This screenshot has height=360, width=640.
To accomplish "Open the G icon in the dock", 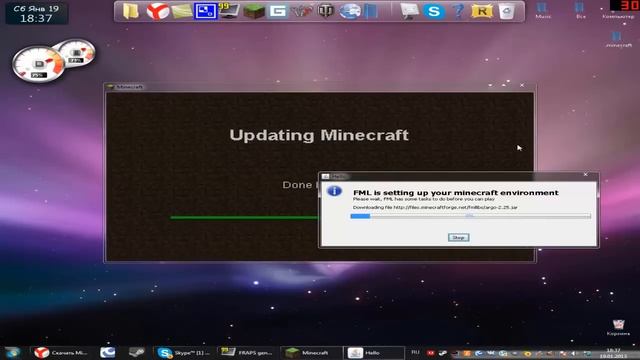I will pos(278,11).
